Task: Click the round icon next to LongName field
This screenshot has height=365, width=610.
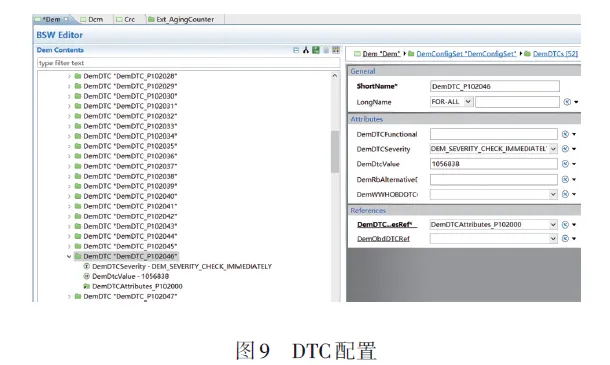Action: point(567,102)
